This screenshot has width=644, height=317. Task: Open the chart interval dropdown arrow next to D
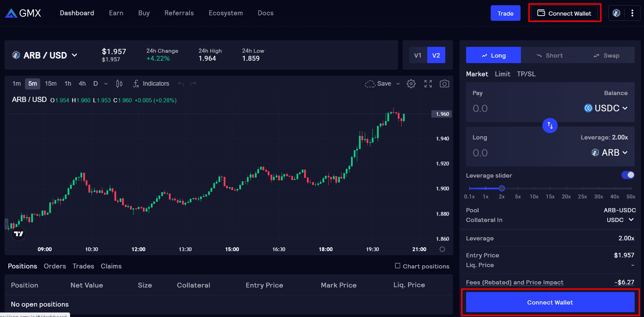(106, 84)
